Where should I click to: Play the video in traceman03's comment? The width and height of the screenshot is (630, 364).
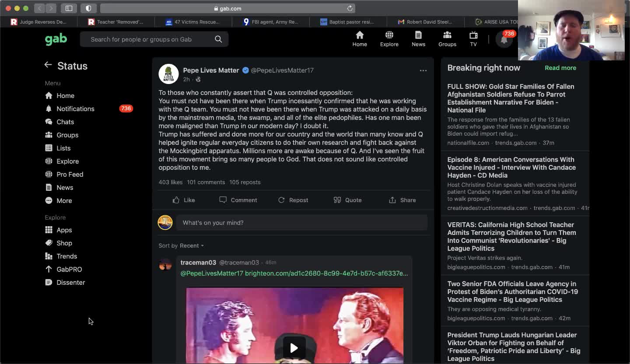point(294,348)
